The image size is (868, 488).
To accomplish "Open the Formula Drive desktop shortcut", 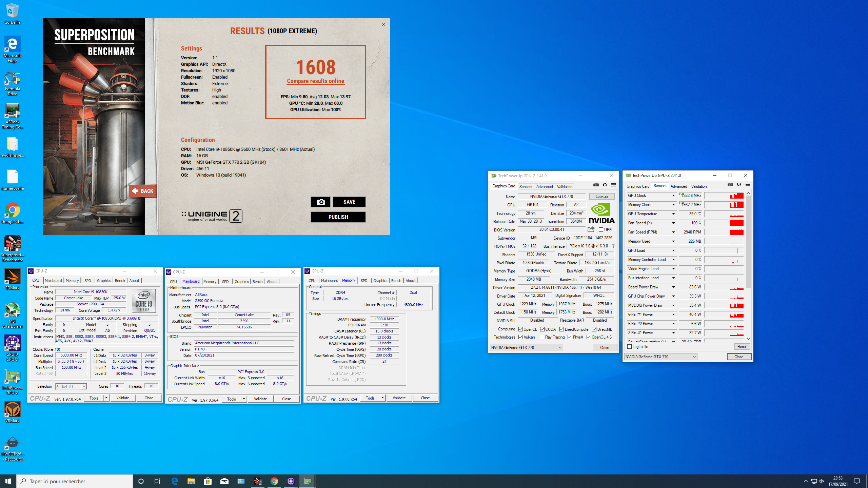I will [x=12, y=83].
